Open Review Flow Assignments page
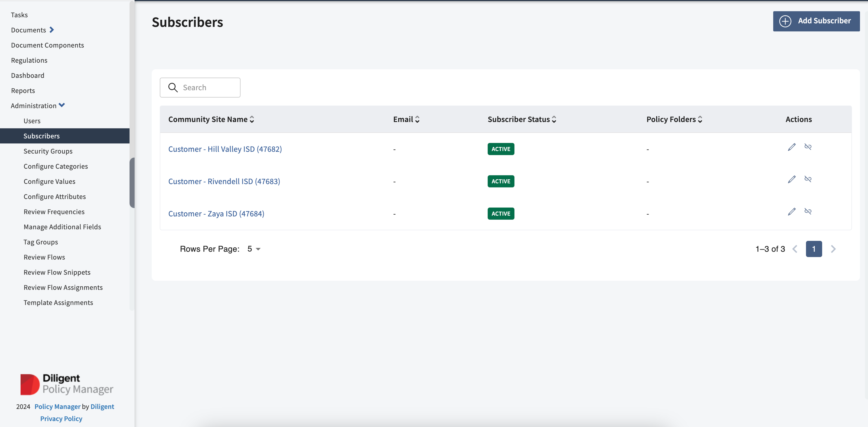 pos(63,288)
